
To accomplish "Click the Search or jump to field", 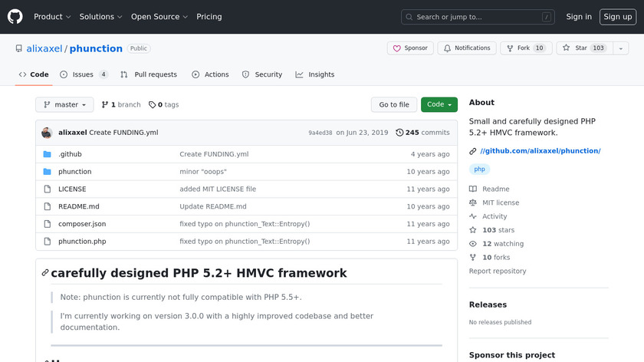I will [478, 17].
